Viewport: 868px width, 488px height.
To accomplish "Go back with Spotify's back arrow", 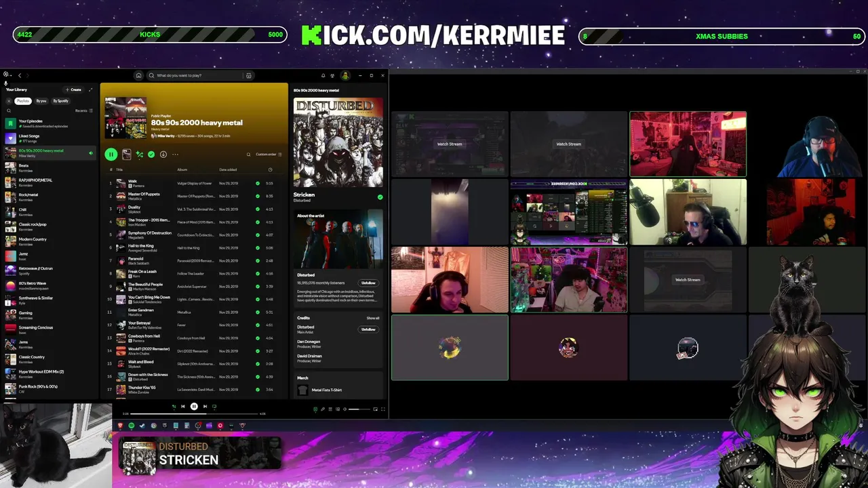I will point(20,75).
